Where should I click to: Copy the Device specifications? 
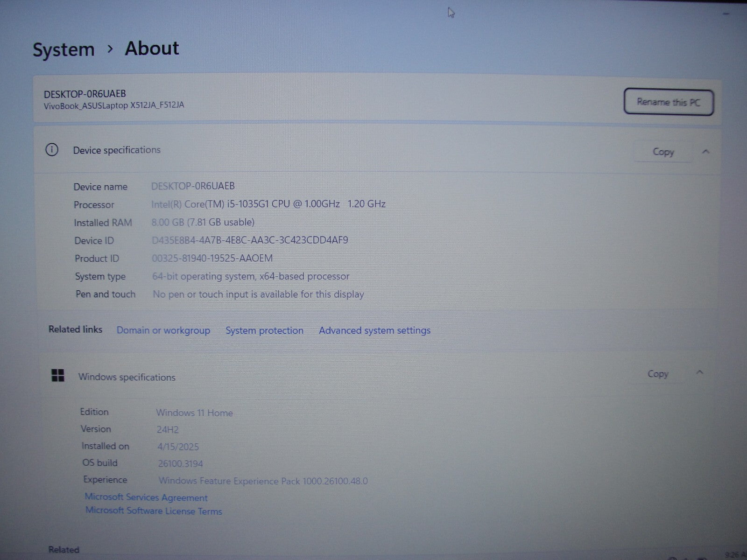[x=663, y=152]
